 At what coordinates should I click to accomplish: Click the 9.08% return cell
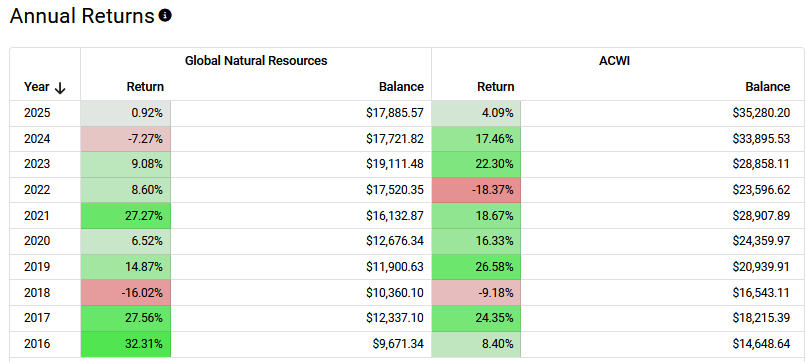[x=126, y=164]
